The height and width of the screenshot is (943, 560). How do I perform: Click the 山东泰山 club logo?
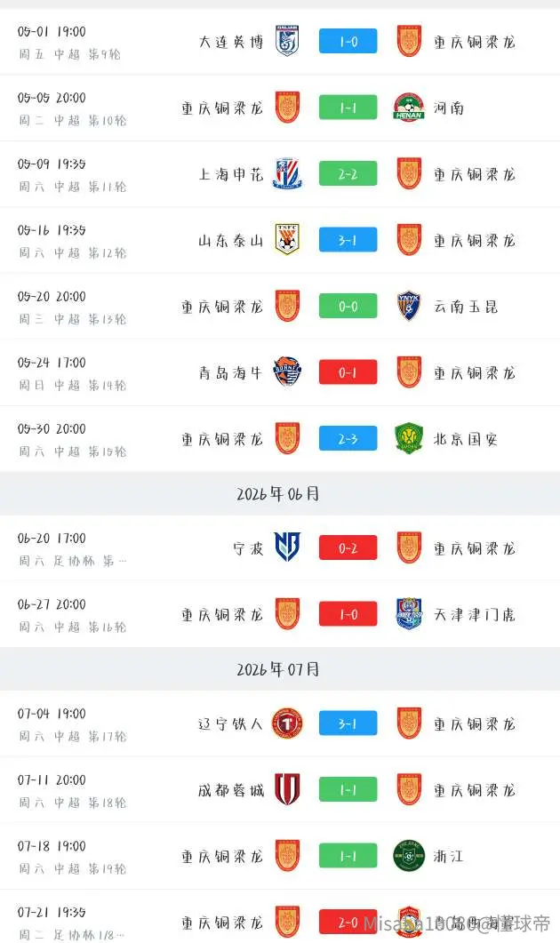287,239
